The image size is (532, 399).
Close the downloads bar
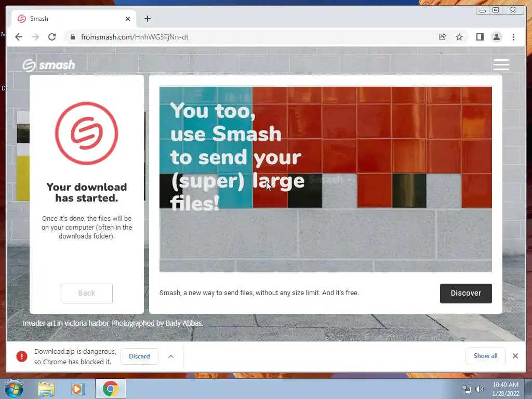pyautogui.click(x=515, y=355)
